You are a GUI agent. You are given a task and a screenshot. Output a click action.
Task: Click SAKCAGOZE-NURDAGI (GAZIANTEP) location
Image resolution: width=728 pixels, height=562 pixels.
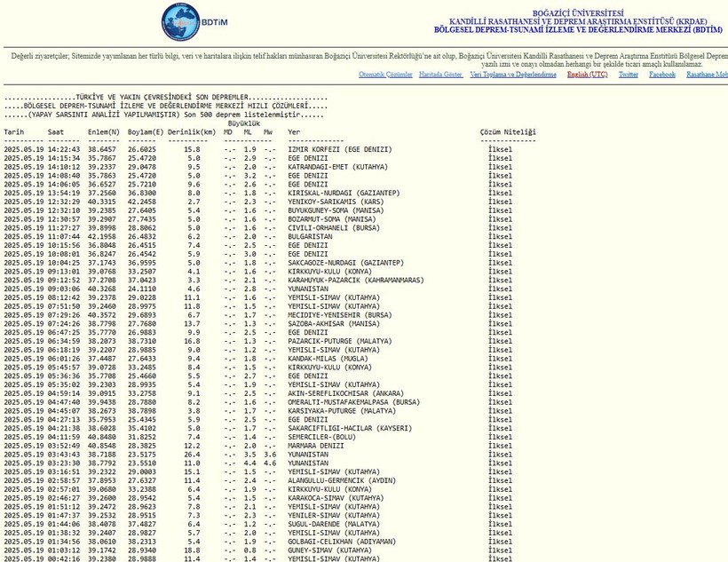(x=346, y=263)
